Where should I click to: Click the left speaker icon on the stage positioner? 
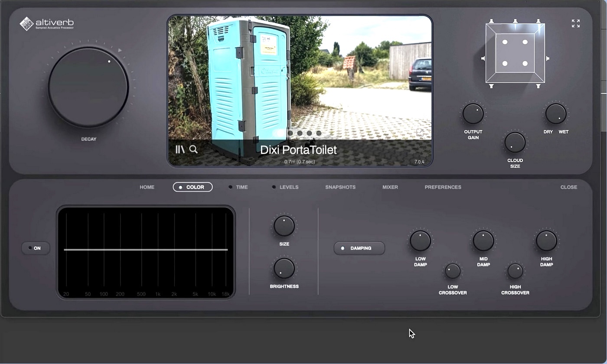483,58
